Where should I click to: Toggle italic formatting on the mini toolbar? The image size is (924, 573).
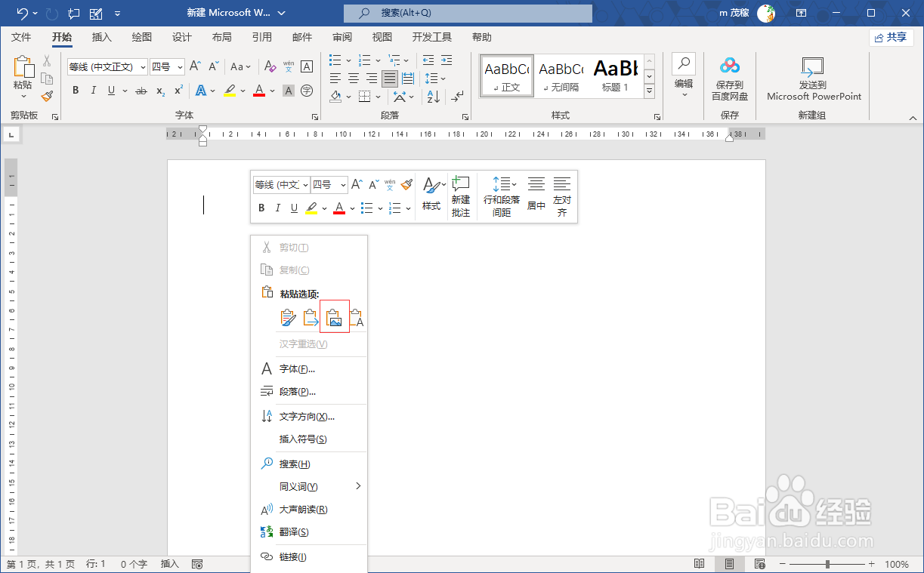(277, 208)
